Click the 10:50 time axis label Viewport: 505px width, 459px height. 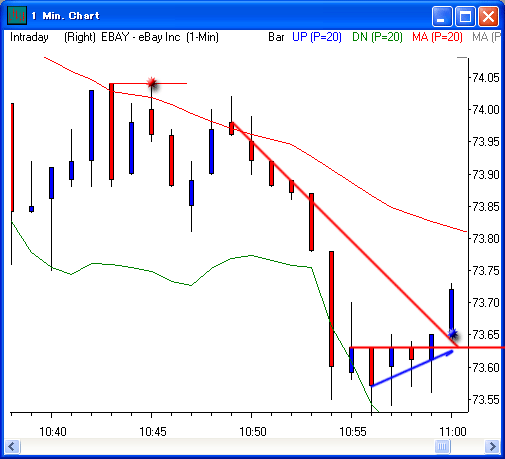click(253, 432)
